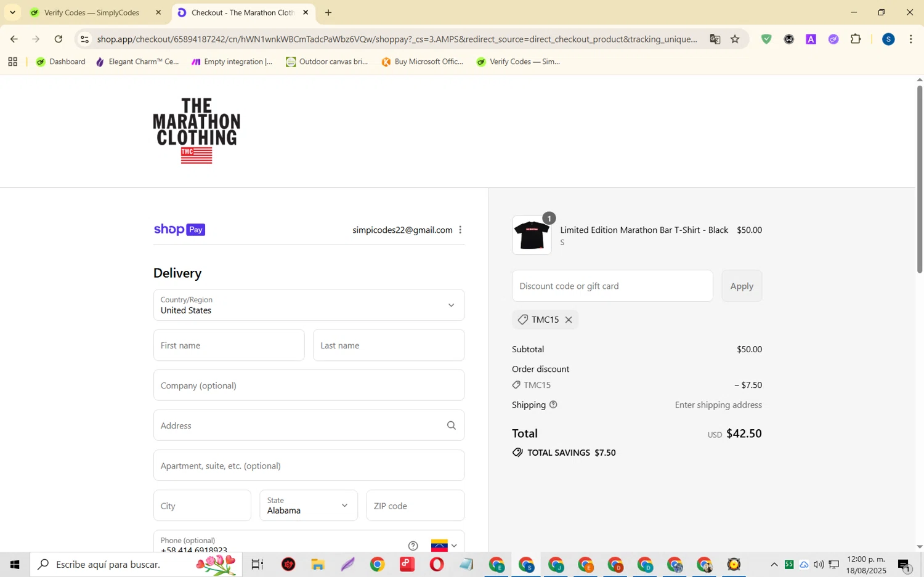Open the phone country flag selector

445,546
